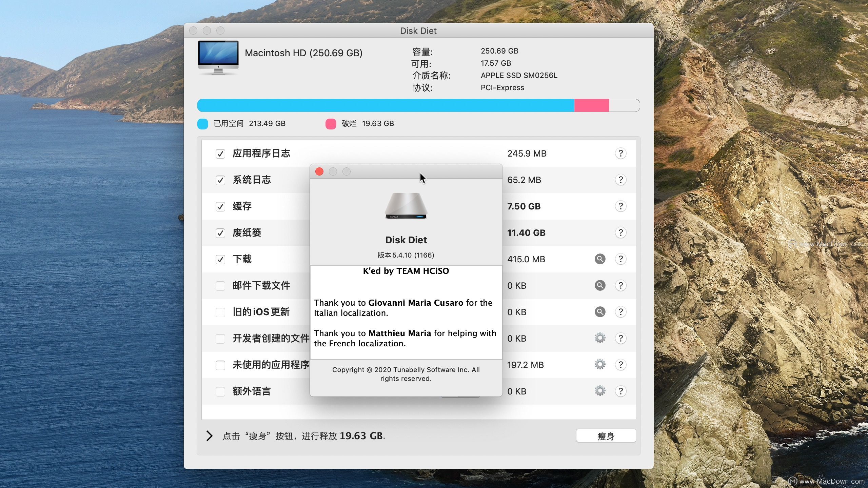Uncheck the 系统日志 checkbox
Image resolution: width=868 pixels, height=488 pixels.
click(x=220, y=180)
